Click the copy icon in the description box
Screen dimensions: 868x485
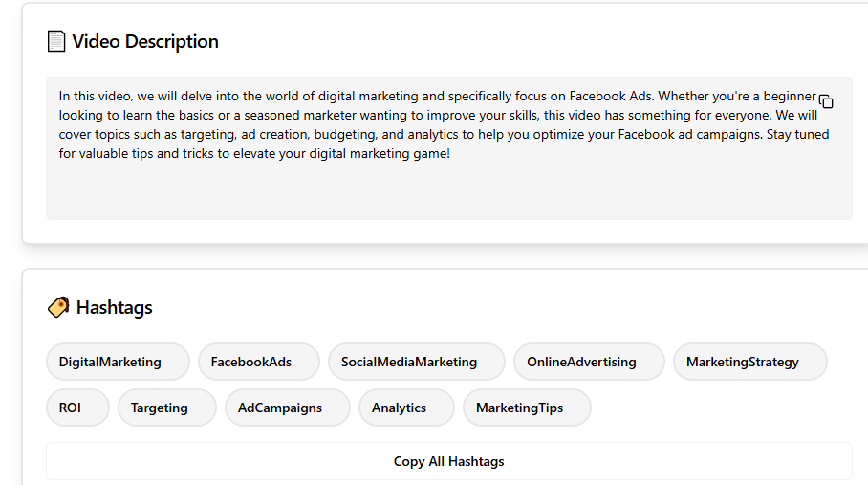(827, 101)
